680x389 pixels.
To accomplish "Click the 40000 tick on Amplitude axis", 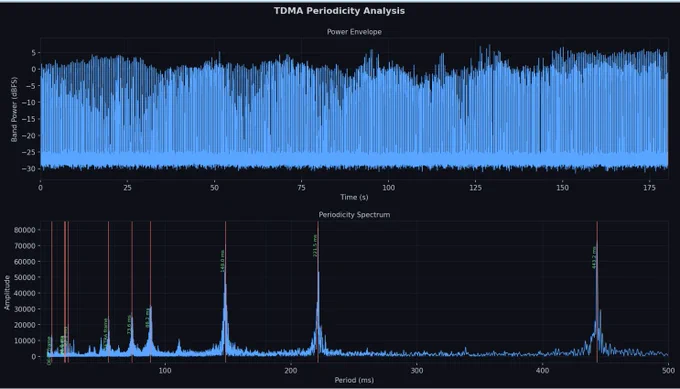I will (x=25, y=293).
